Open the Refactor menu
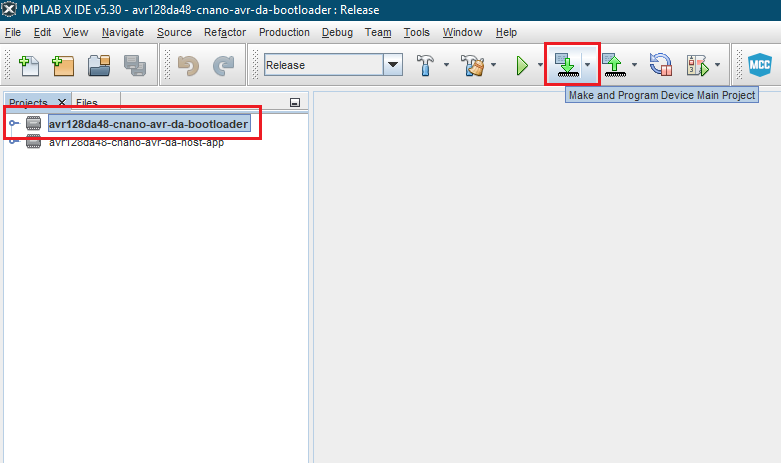 [x=225, y=32]
